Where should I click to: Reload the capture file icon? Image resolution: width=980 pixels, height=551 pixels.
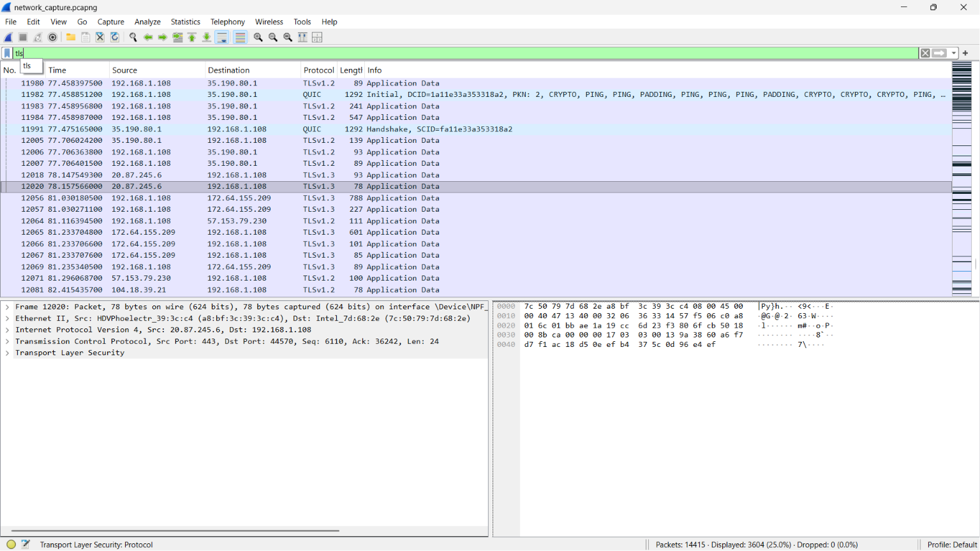pyautogui.click(x=115, y=38)
